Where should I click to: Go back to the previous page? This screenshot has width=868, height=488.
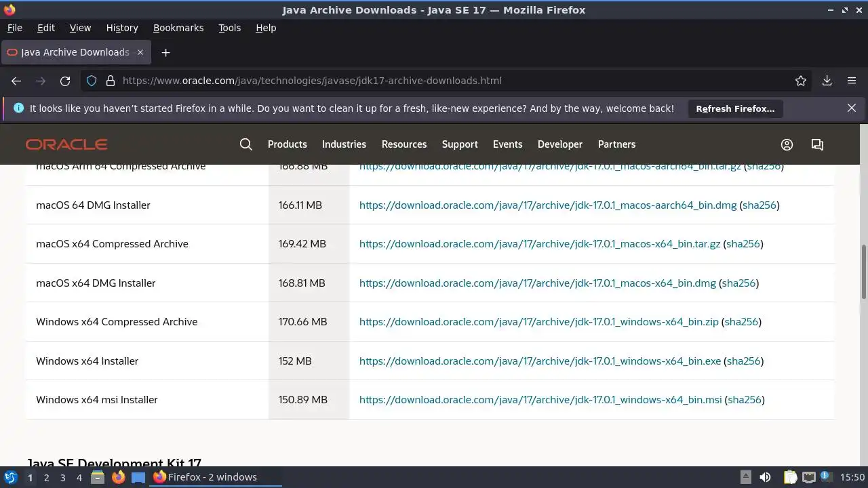pyautogui.click(x=16, y=81)
